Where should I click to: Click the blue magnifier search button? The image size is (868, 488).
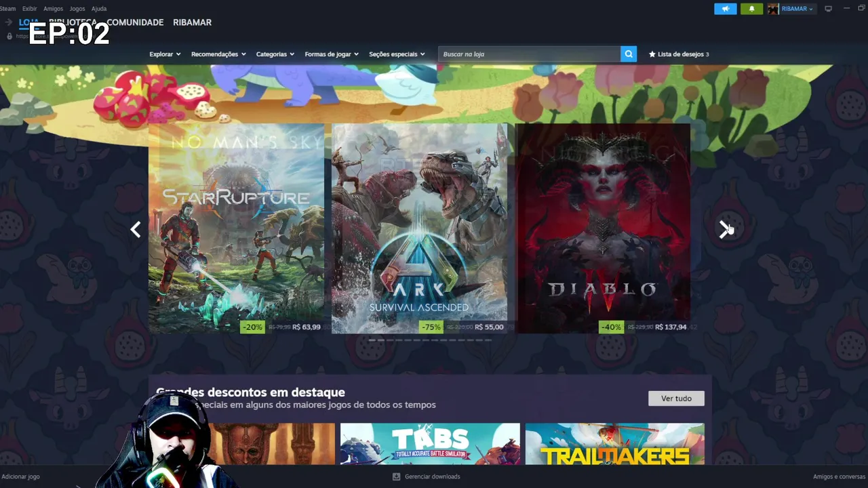click(629, 54)
